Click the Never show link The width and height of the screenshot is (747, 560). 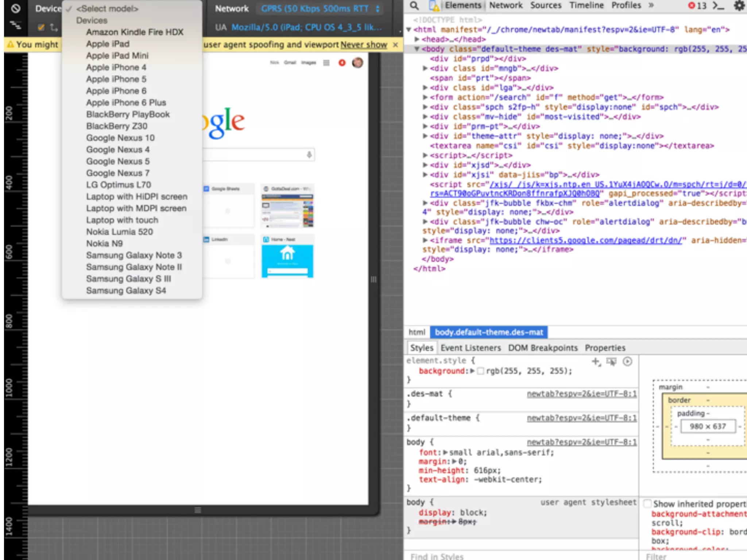click(x=364, y=44)
